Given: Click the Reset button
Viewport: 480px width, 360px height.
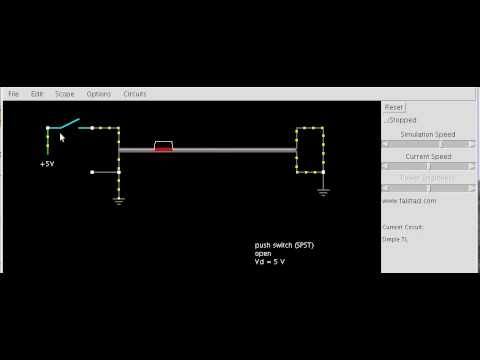Looking at the screenshot, I should pyautogui.click(x=394, y=107).
